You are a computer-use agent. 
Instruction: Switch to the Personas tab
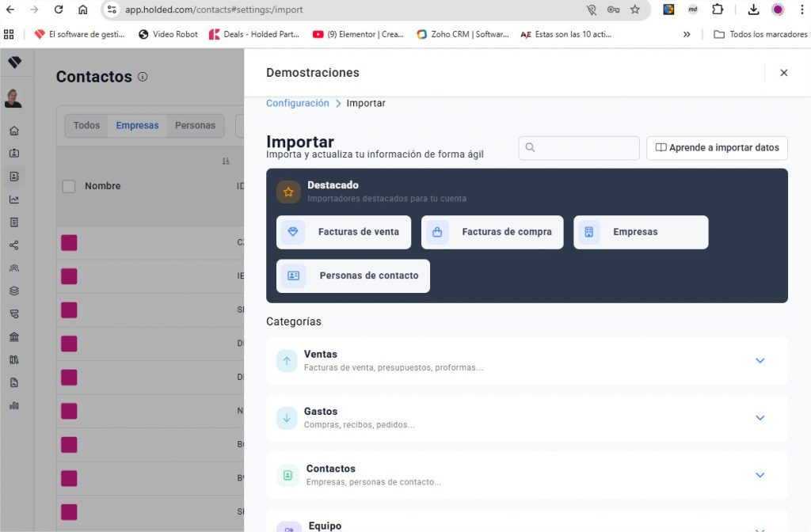[195, 125]
